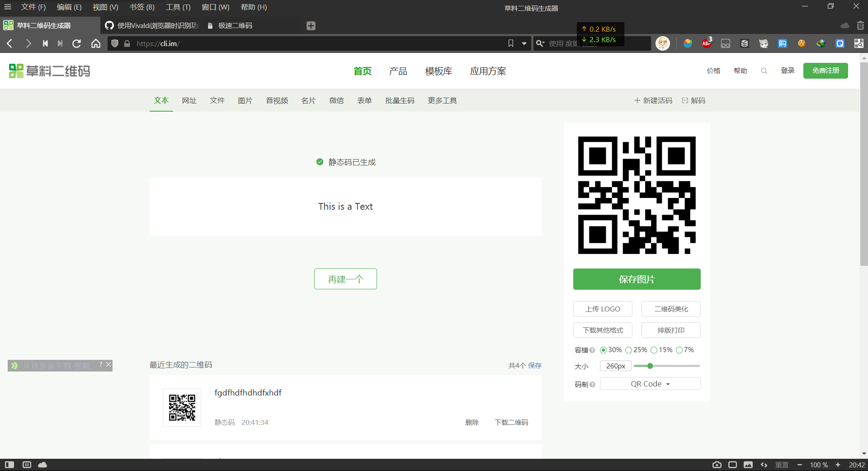The height and width of the screenshot is (471, 868).
Task: Click the 排版打印 button
Action: pos(671,330)
